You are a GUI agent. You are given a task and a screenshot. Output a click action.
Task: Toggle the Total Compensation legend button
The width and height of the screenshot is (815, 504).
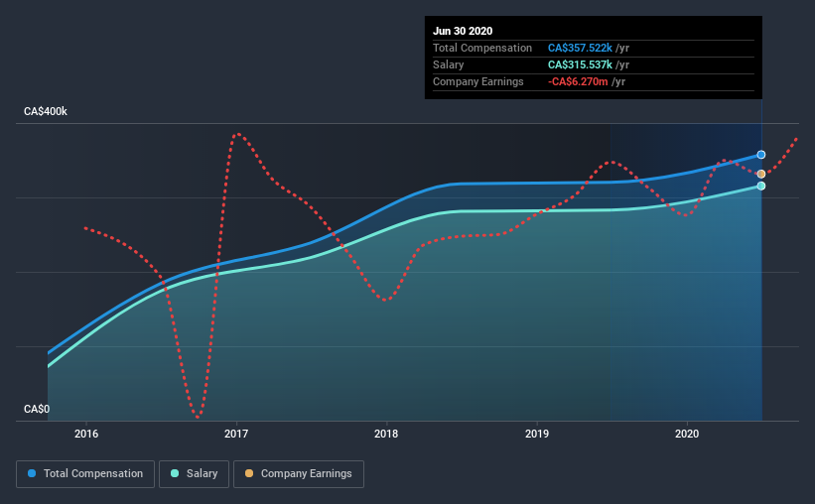[85, 474]
